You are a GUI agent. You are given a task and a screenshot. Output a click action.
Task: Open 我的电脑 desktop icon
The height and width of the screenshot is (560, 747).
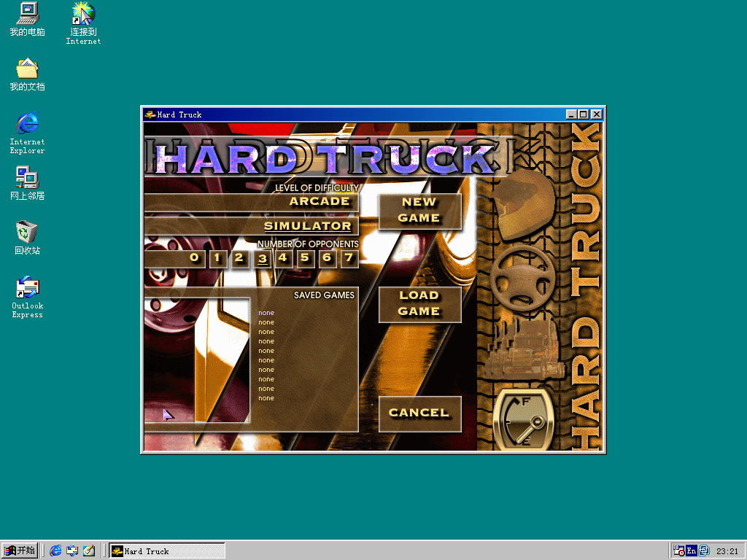[27, 19]
